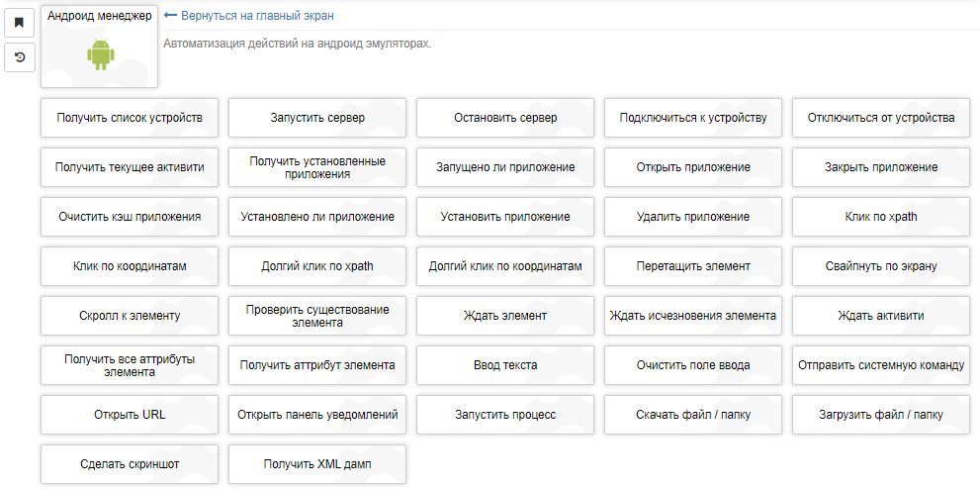This screenshot has height=489, width=980.
Task: Click 'Открыть URL' button
Action: (130, 415)
